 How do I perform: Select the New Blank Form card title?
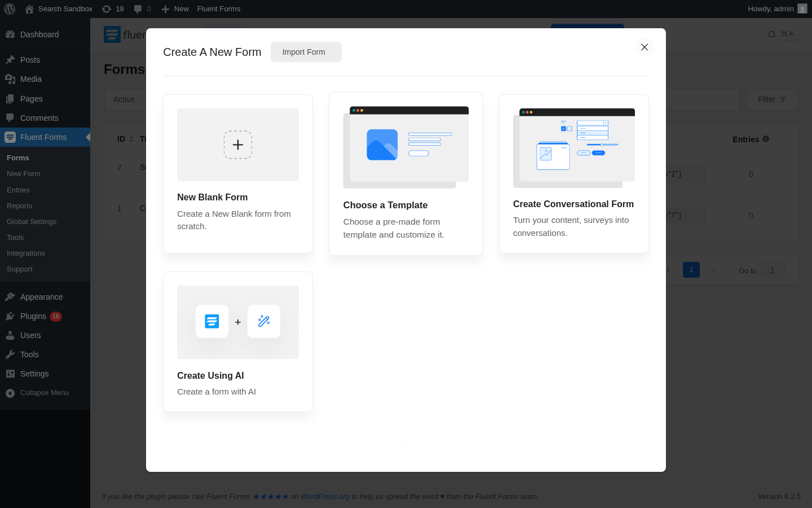[x=213, y=197]
